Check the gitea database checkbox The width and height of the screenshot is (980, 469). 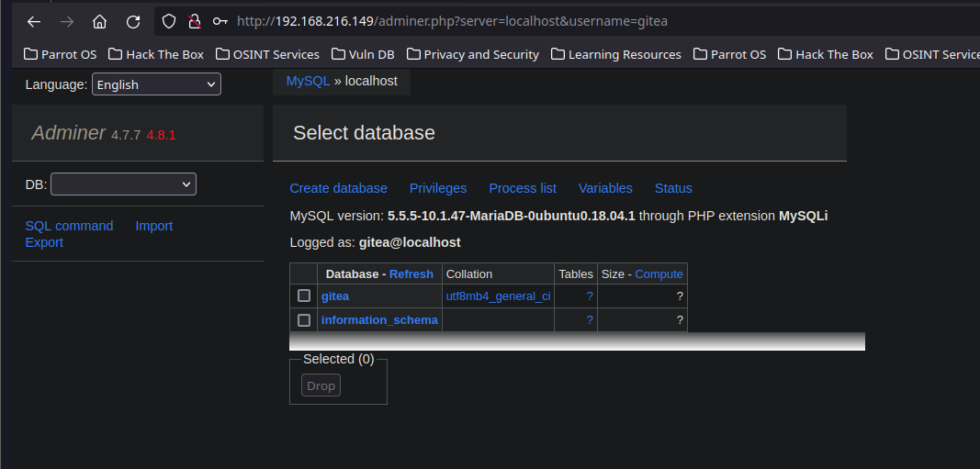pyautogui.click(x=304, y=296)
